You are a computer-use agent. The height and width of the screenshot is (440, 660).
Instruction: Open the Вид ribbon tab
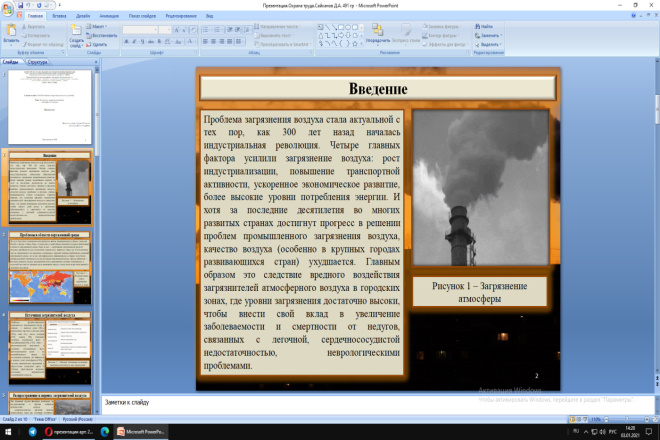click(209, 16)
